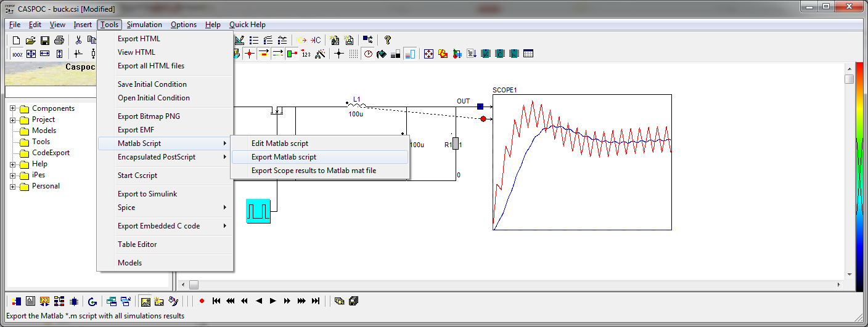Choose Export HTML in Tools menu
The width and height of the screenshot is (868, 327).
[x=165, y=39]
